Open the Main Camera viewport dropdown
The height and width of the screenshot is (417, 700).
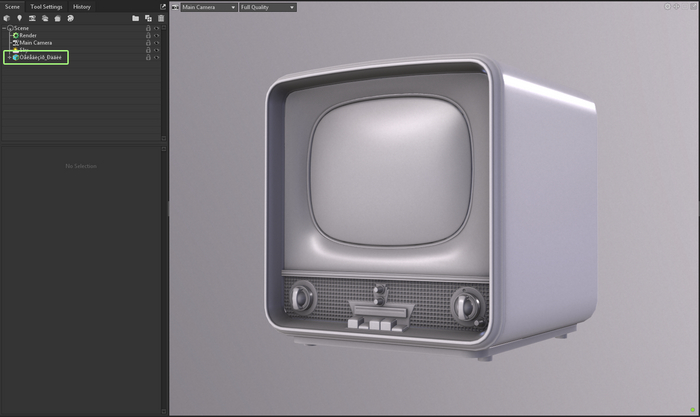click(x=209, y=7)
